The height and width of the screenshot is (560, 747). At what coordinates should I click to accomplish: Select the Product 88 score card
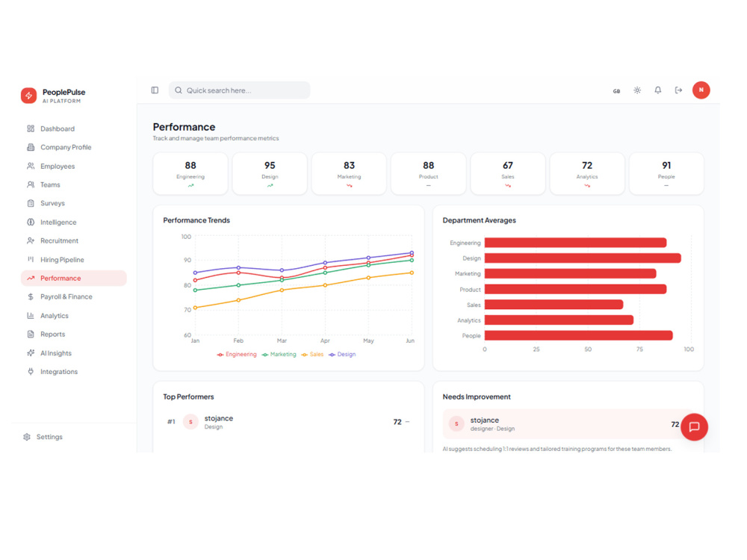(x=428, y=174)
